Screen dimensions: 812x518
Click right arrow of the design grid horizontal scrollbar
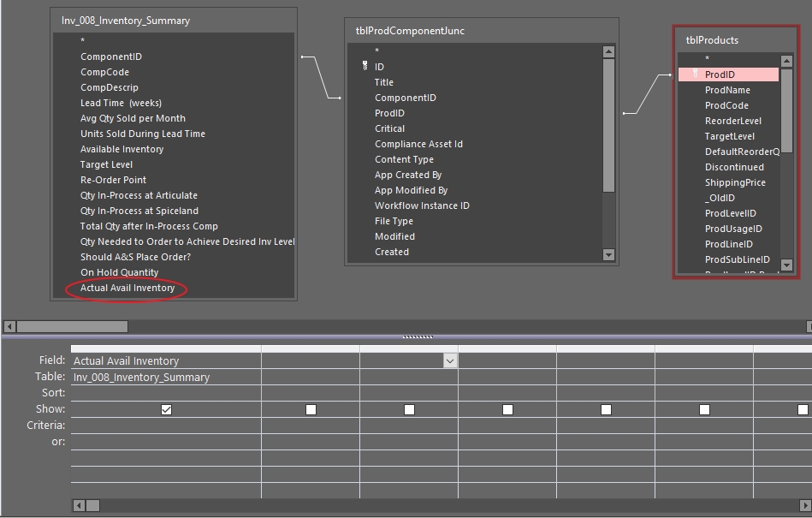(805, 505)
